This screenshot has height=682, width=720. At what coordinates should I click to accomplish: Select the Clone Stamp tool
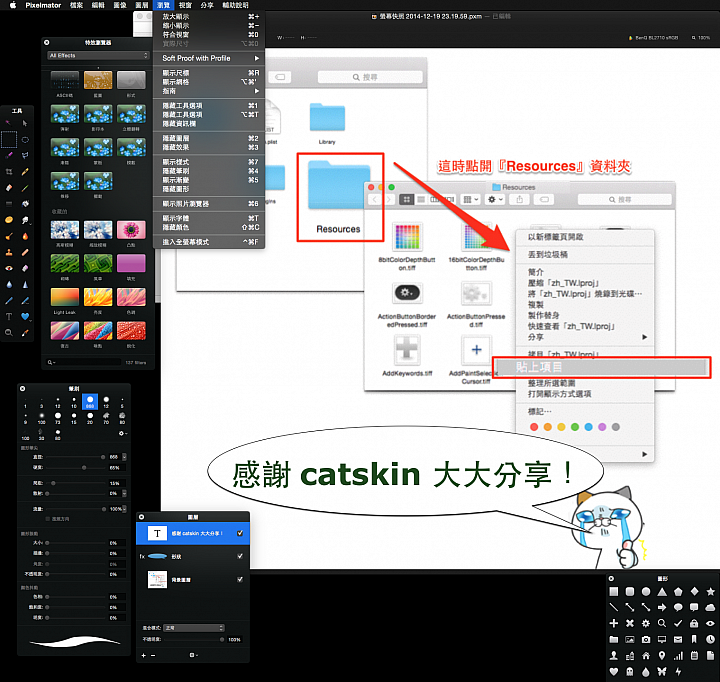coord(9,252)
